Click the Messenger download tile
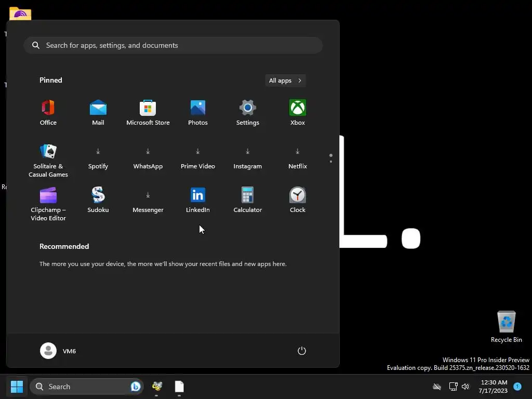 pos(148,202)
